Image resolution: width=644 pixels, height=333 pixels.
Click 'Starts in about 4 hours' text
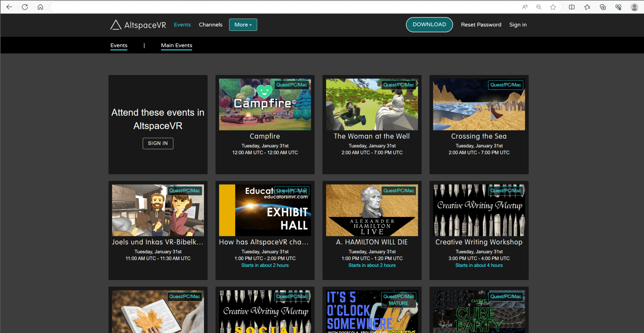click(479, 266)
